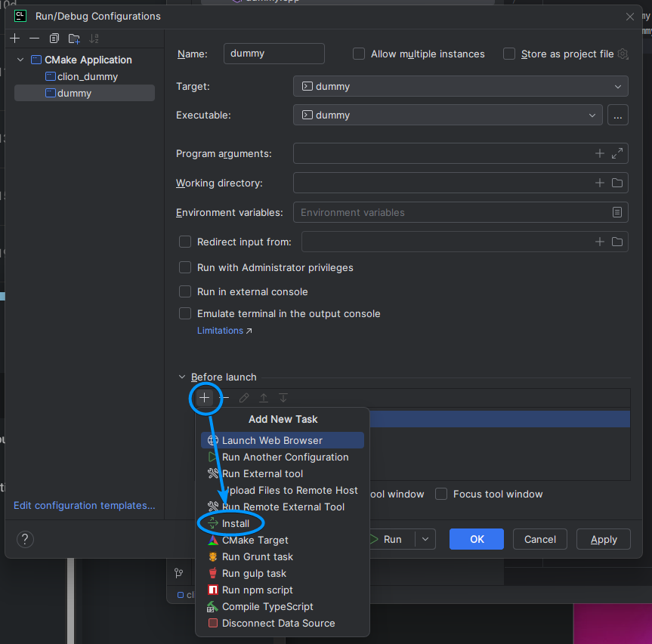Click the Add New Configuration plus icon
This screenshot has height=644, width=652.
coord(15,39)
